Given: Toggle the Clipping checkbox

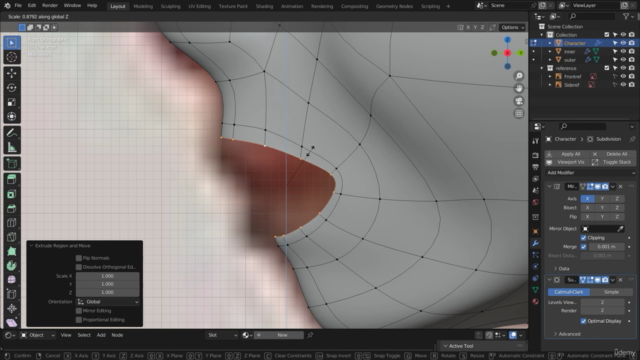Looking at the screenshot, I should pyautogui.click(x=583, y=238).
